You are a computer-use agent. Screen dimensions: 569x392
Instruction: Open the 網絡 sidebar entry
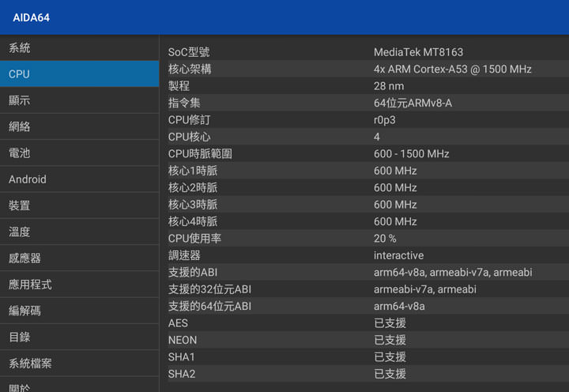[79, 126]
